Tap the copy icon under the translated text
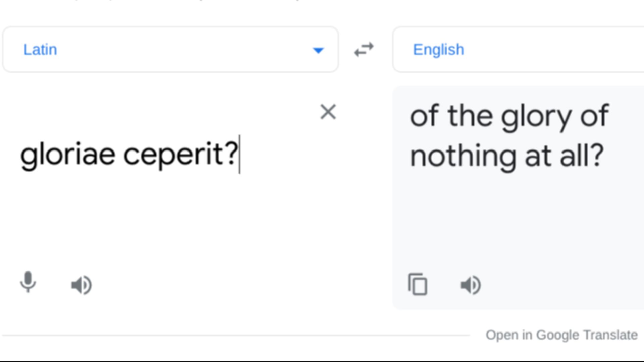 417,284
